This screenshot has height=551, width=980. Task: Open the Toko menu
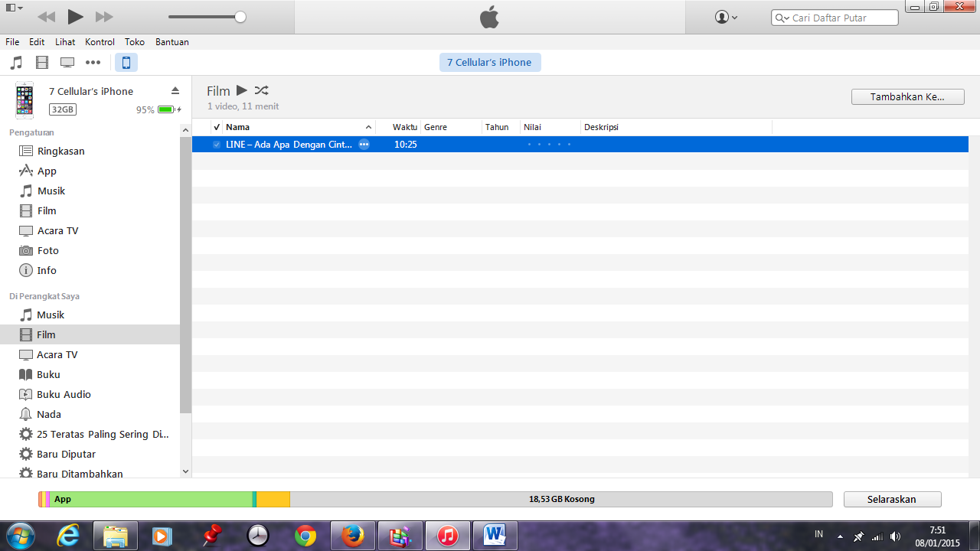tap(135, 42)
